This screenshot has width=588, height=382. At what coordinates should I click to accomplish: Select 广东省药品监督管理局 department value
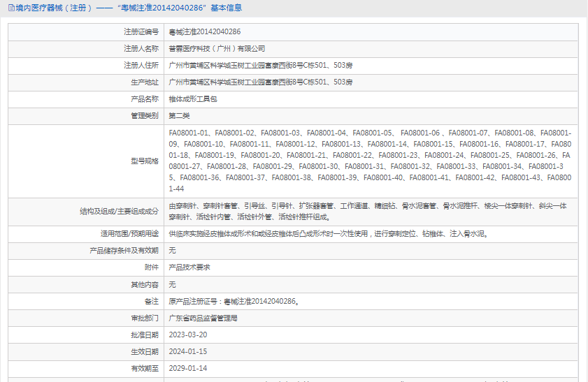tap(203, 318)
